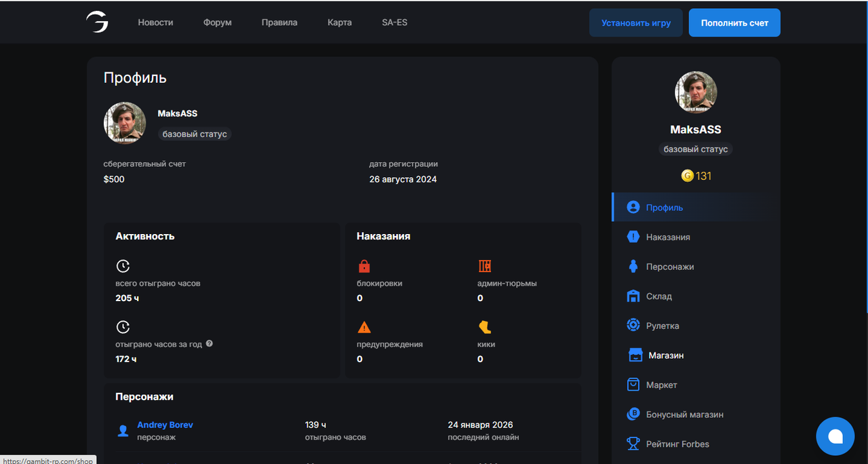Click the Рулетка wheel icon in sidebar

click(633, 326)
